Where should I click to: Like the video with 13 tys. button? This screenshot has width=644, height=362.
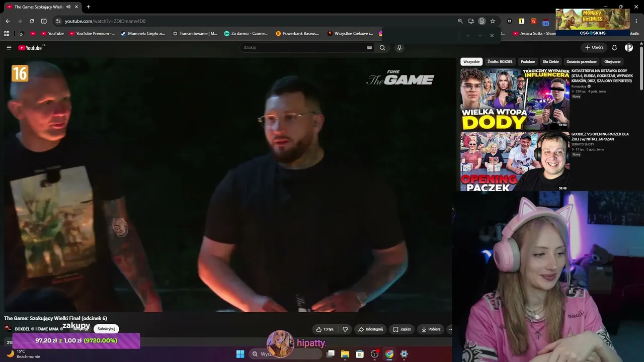pos(325,329)
